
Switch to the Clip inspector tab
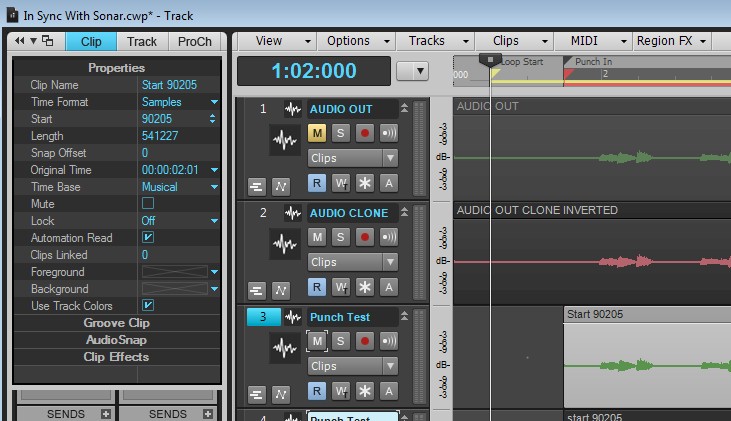tap(91, 41)
